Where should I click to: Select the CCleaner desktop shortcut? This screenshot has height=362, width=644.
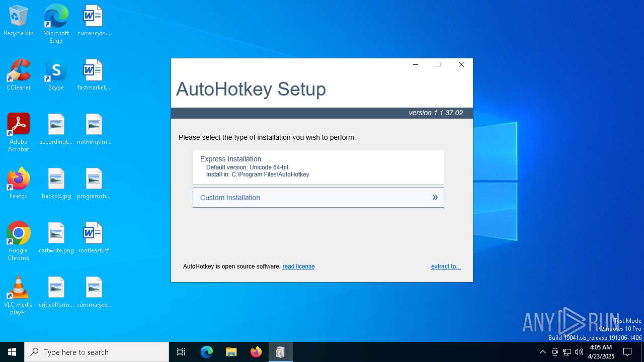coord(19,75)
